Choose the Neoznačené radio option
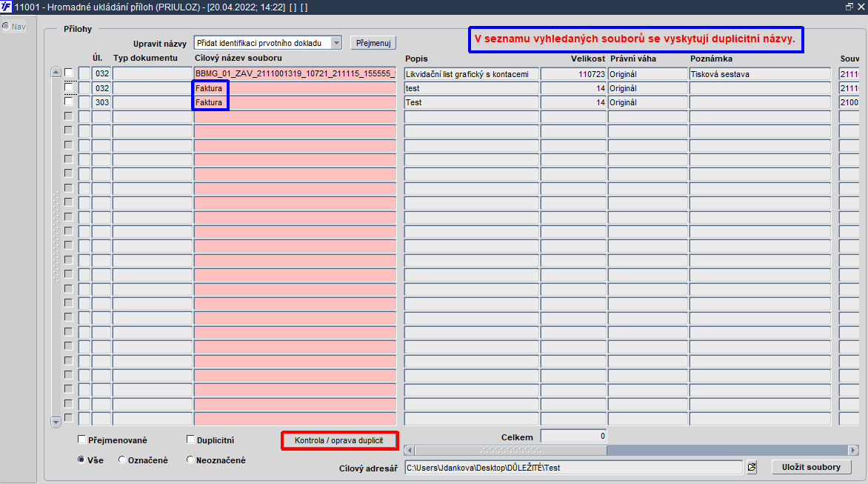Image resolution: width=868 pixels, height=484 pixels. (x=190, y=460)
